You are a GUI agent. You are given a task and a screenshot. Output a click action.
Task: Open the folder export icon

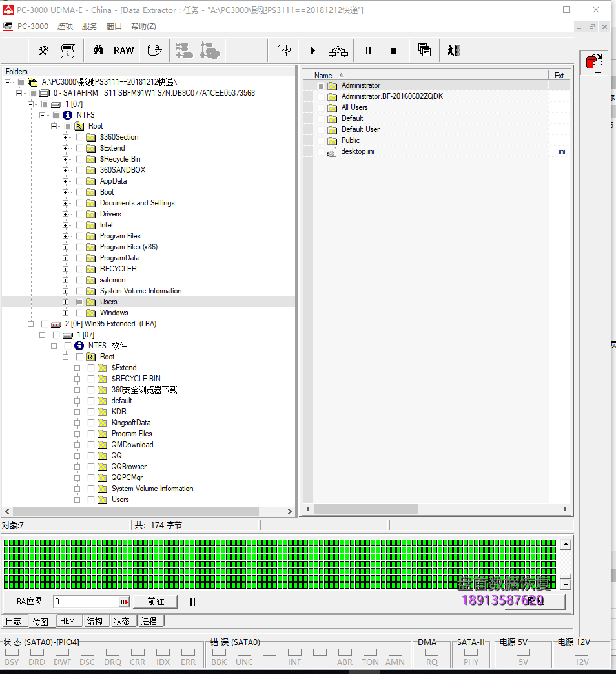(x=154, y=50)
